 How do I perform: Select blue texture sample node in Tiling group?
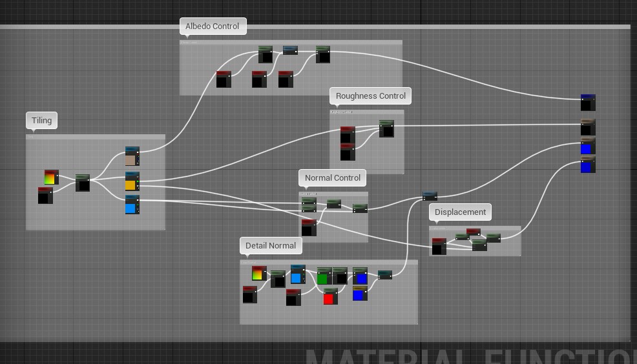tap(132, 205)
